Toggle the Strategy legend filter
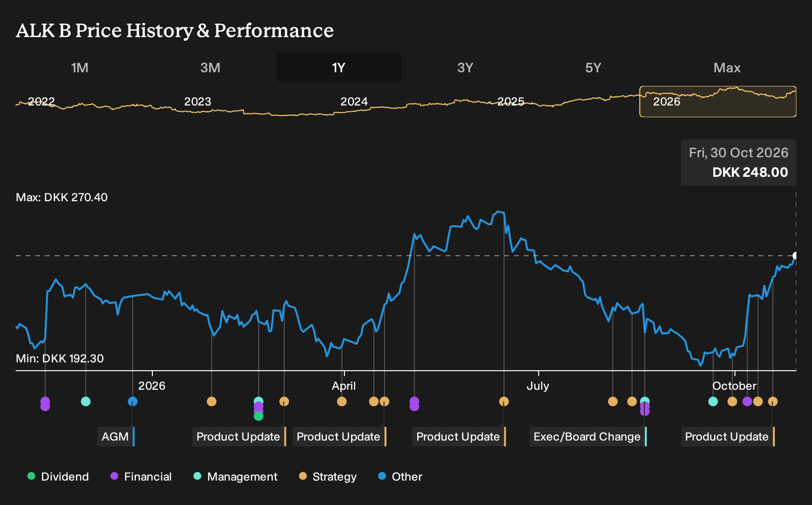Screen dimensions: 812x505 [328, 477]
